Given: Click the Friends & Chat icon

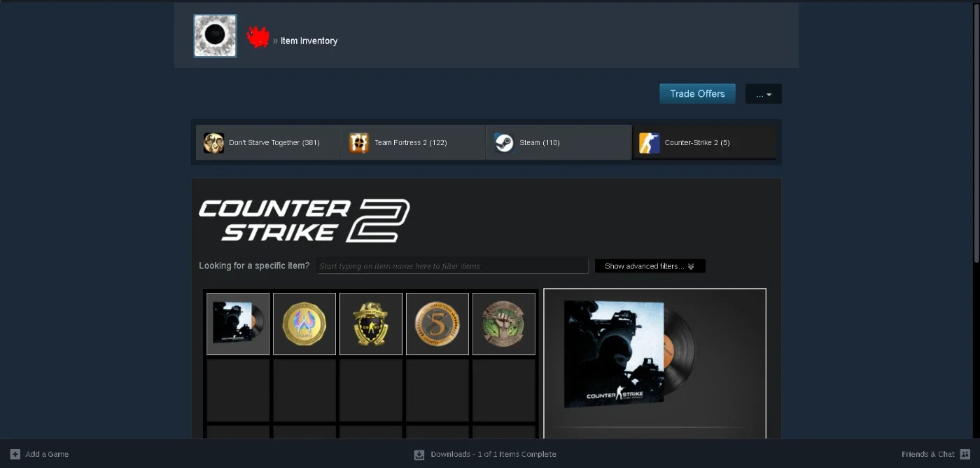Looking at the screenshot, I should 965,454.
